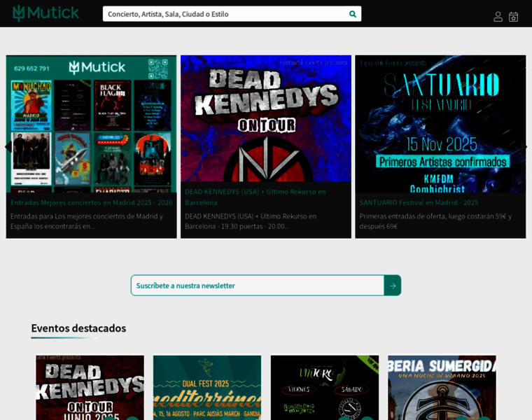This screenshot has height=420, width=532.
Task: Click the carousel next arrow
Action: pos(524,146)
